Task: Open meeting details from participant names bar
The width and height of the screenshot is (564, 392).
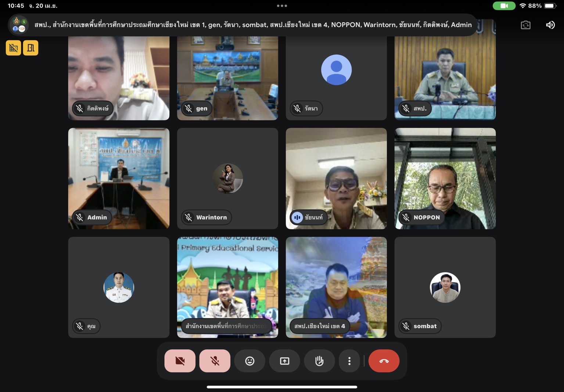Action: point(253,25)
